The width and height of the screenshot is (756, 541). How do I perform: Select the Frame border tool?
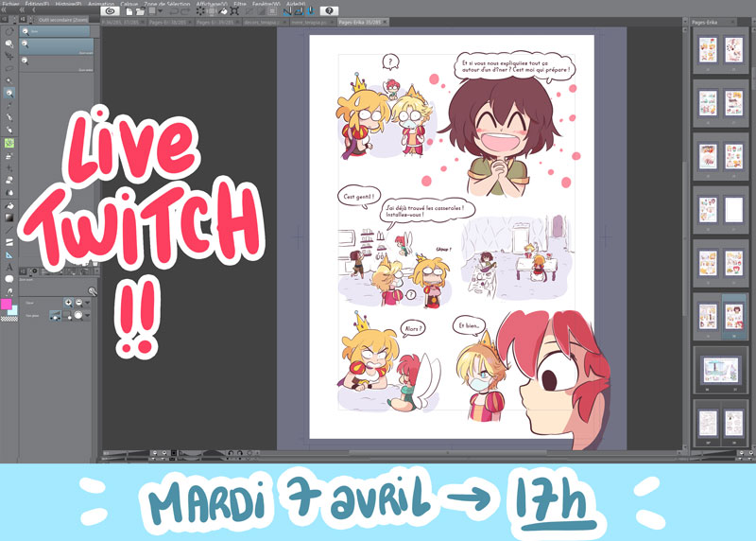pos(9,243)
